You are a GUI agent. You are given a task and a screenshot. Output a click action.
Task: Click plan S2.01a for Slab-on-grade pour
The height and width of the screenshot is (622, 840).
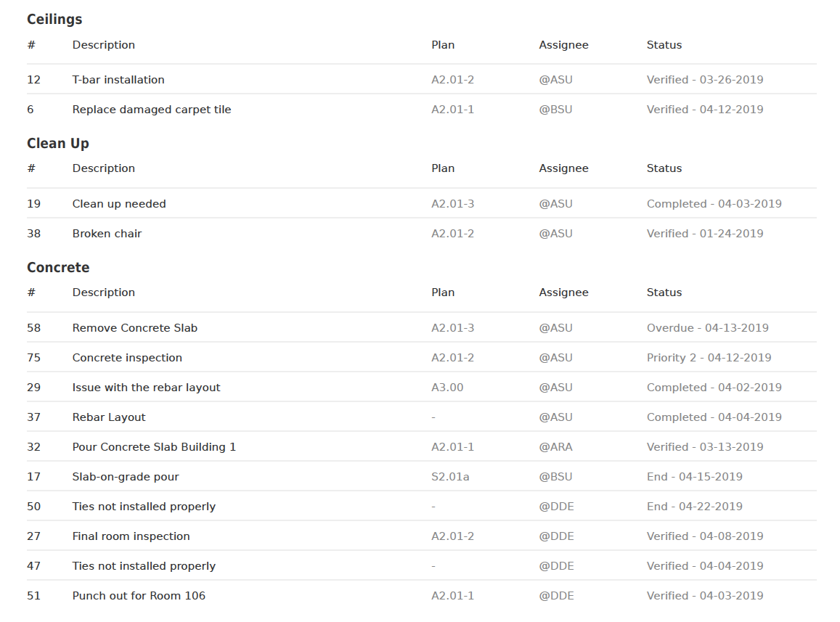pyautogui.click(x=451, y=477)
